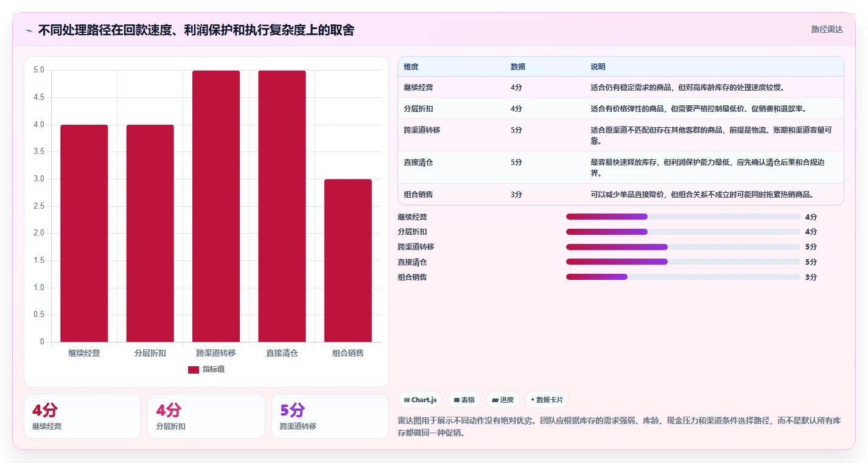Click the lightning icon beside the title
Image resolution: width=868 pixels, height=463 pixels.
pos(29,30)
